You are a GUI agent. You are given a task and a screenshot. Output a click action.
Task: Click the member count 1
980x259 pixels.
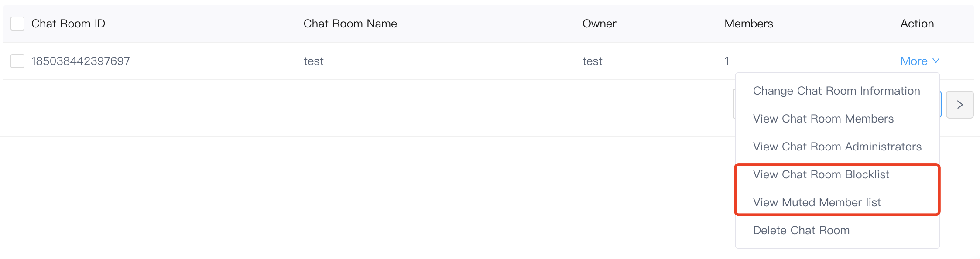click(x=727, y=61)
